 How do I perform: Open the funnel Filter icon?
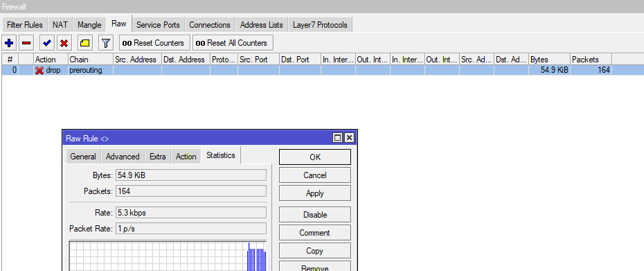106,43
